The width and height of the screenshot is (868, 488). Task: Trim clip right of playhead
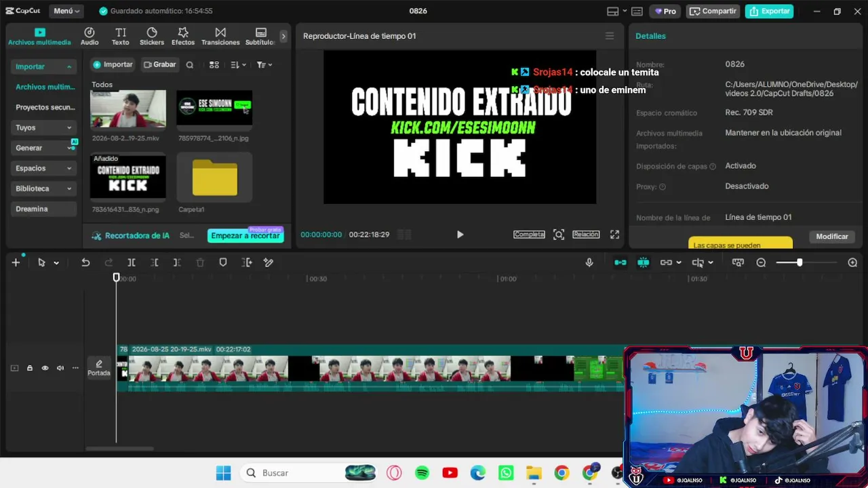pos(177,262)
